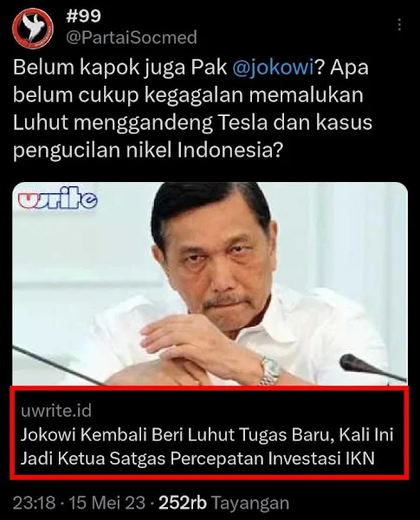Click the @jokowi mention in the tweet
420x520 pixels.
pyautogui.click(x=273, y=68)
